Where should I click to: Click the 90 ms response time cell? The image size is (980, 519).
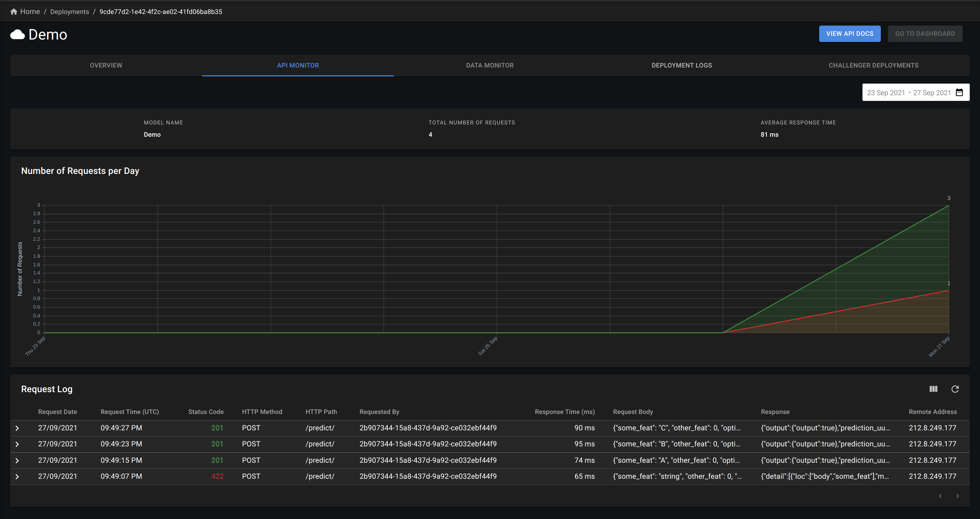584,428
